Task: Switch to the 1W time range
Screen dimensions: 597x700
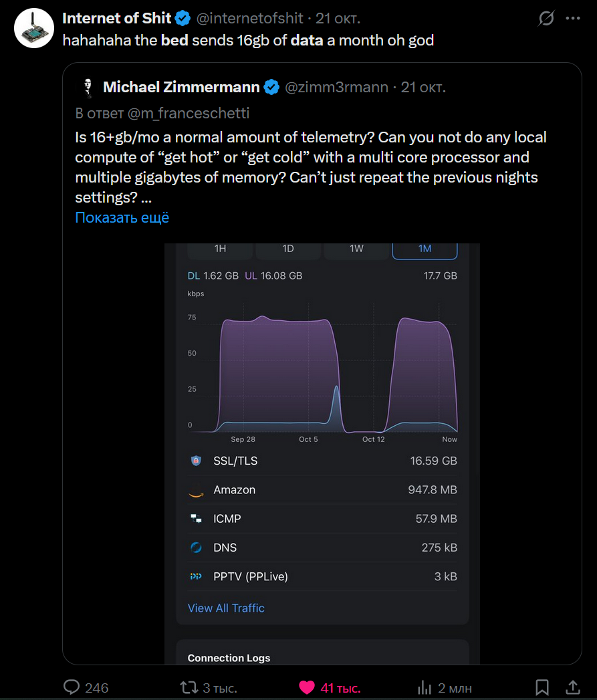Action: point(356,249)
